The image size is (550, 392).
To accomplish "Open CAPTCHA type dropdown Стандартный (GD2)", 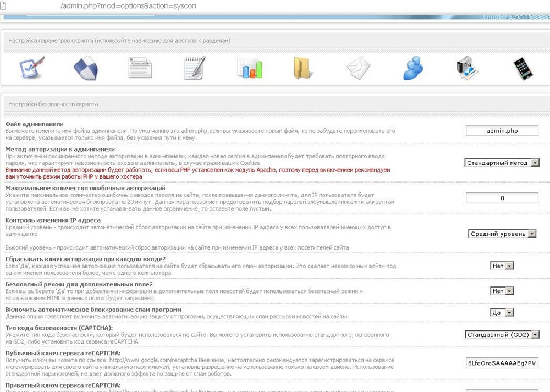I will click(x=502, y=334).
